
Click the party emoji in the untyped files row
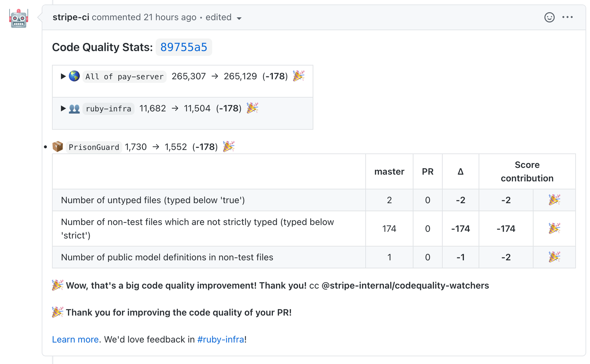(x=554, y=200)
